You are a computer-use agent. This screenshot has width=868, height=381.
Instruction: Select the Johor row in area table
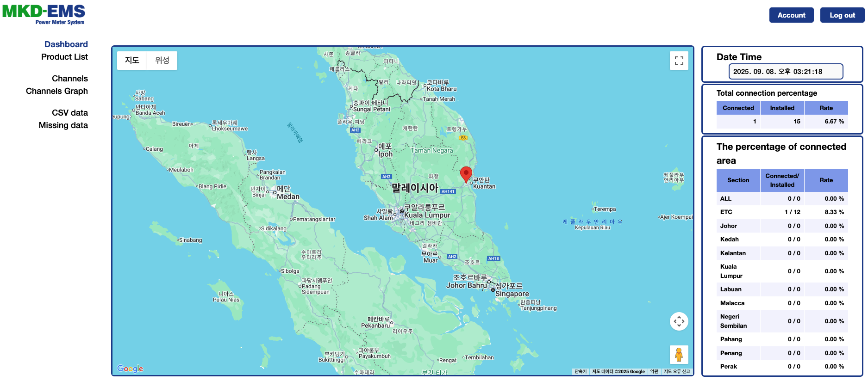point(782,226)
